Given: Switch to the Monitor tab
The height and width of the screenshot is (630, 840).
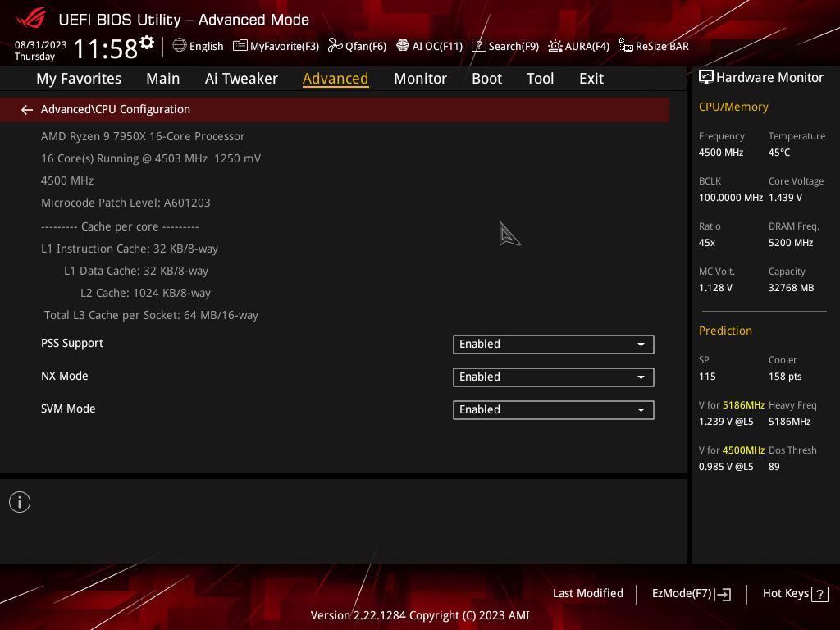Looking at the screenshot, I should click(x=420, y=79).
